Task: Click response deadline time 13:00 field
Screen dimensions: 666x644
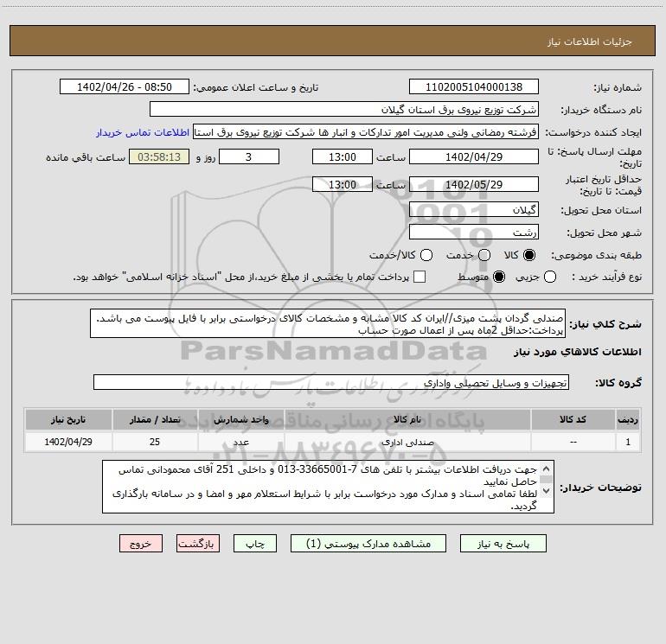Action: pos(343,156)
